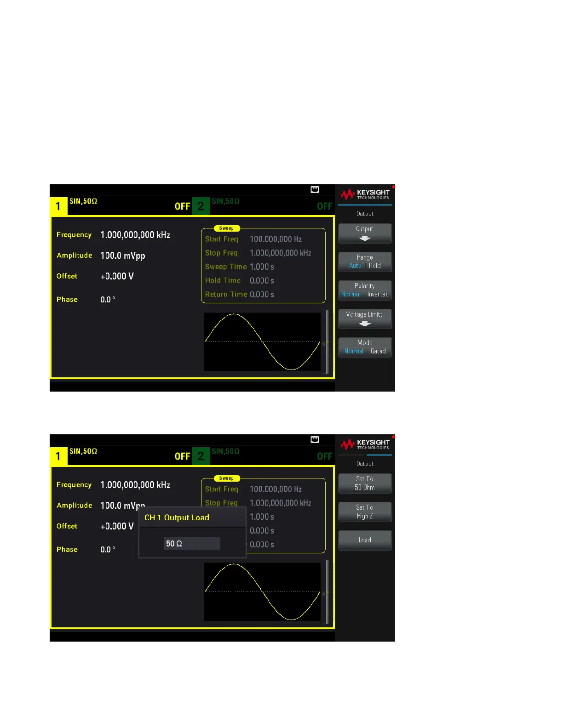Select Normal in the Polarity softkey
The width and height of the screenshot is (563, 728).
[351, 294]
